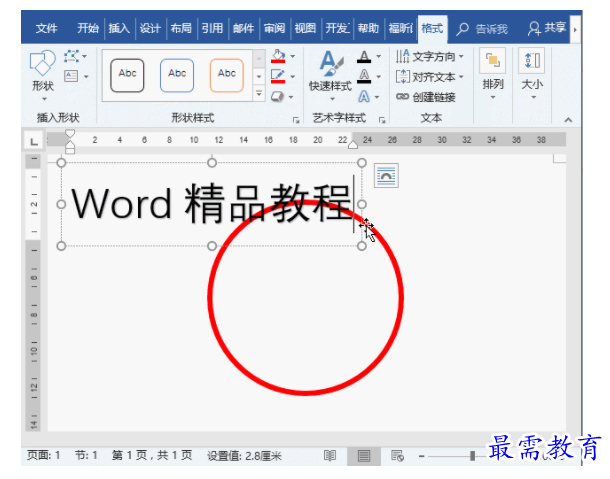This screenshot has width=610, height=479.
Task: Expand the shape outline dropdown arrow
Action: [293, 77]
